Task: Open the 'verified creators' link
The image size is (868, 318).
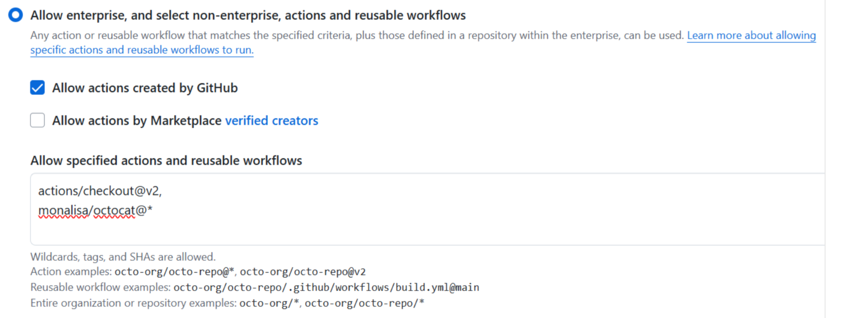Action: [272, 121]
